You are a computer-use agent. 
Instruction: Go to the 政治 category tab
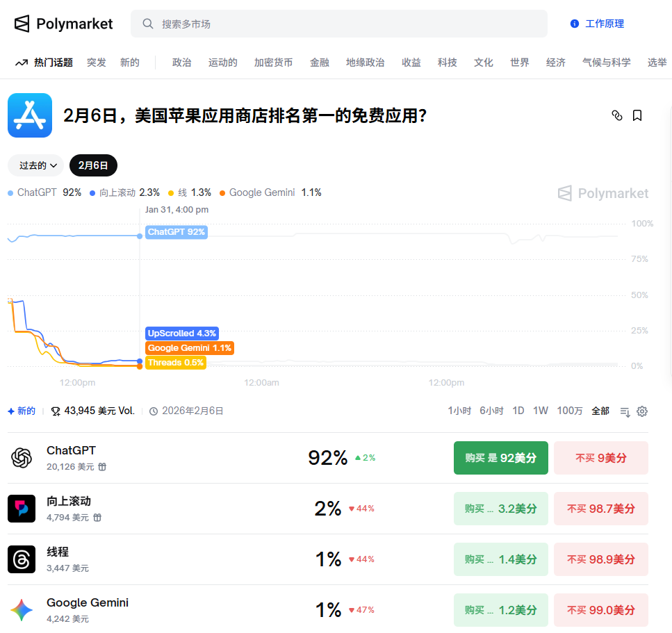181,63
